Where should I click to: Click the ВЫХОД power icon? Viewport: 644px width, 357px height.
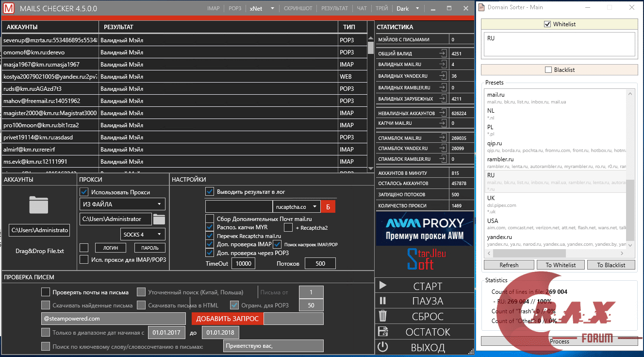click(382, 347)
